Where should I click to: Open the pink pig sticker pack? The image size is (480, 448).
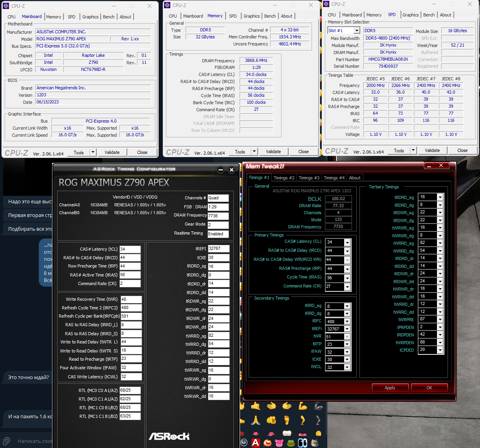click(279, 443)
